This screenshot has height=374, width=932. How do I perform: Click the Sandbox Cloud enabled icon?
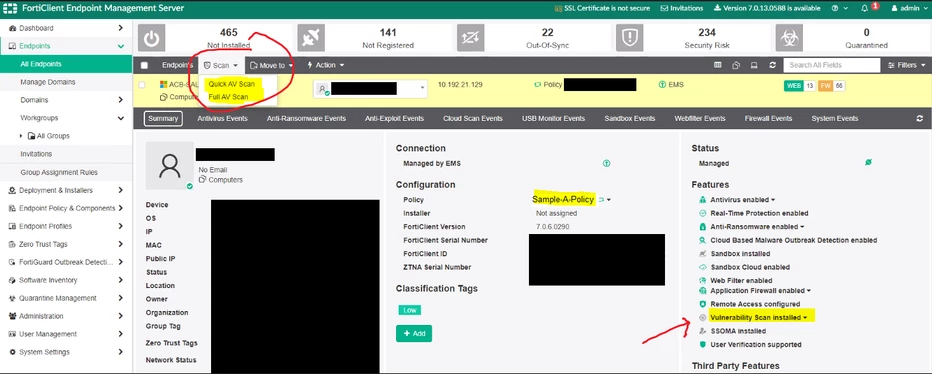703,267
